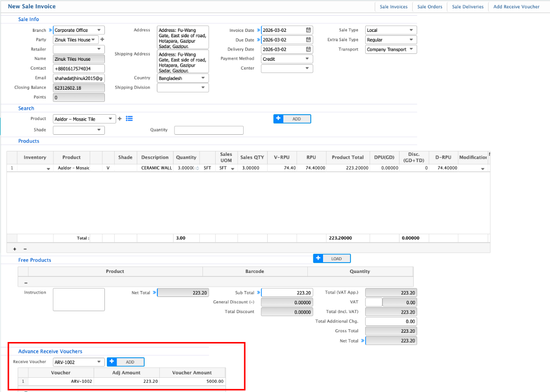
Task: Add a row with the products table plus icon
Action: pyautogui.click(x=15, y=249)
